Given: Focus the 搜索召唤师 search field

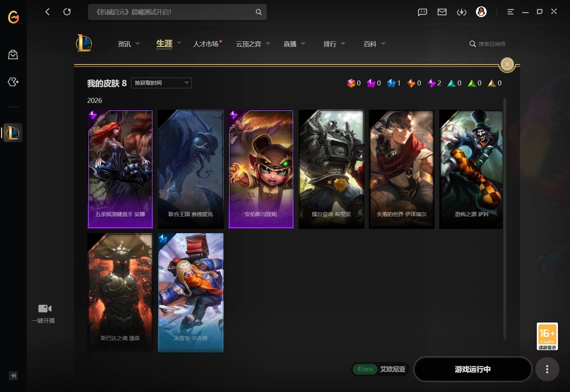Looking at the screenshot, I should [492, 44].
